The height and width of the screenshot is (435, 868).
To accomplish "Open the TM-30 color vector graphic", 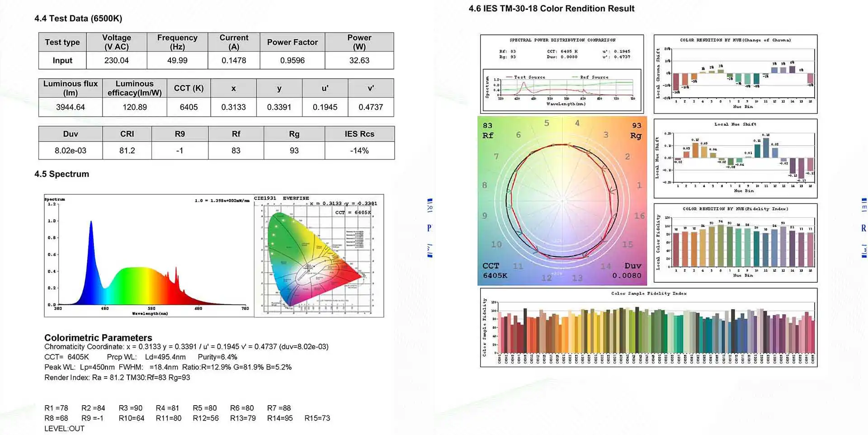I will point(562,201).
